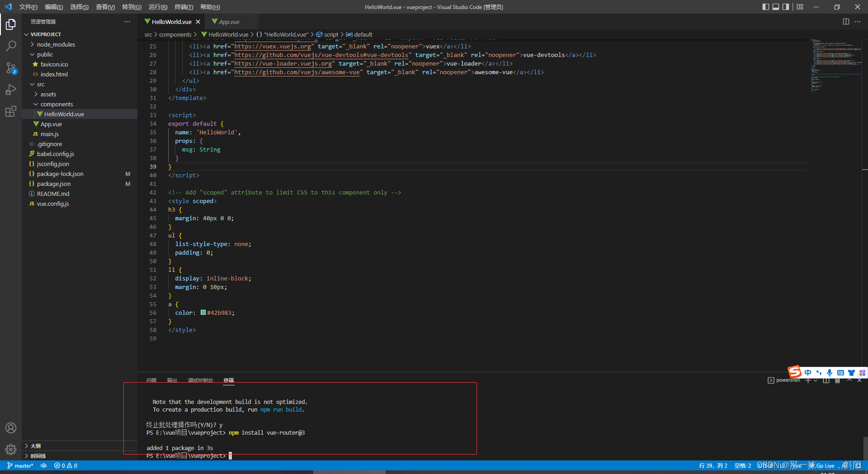The height and width of the screenshot is (474, 868).
Task: Click the spaces: 2 indentation indicator
Action: [743, 465]
